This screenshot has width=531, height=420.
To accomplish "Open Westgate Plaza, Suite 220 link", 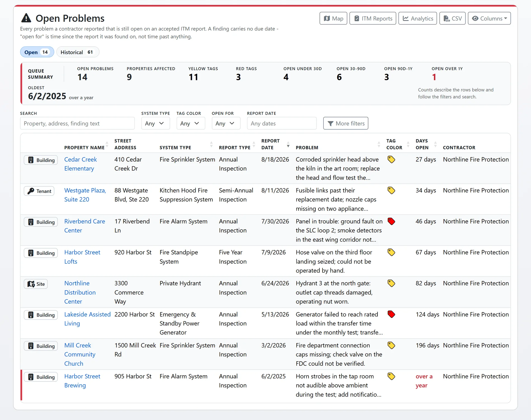I will coord(85,195).
